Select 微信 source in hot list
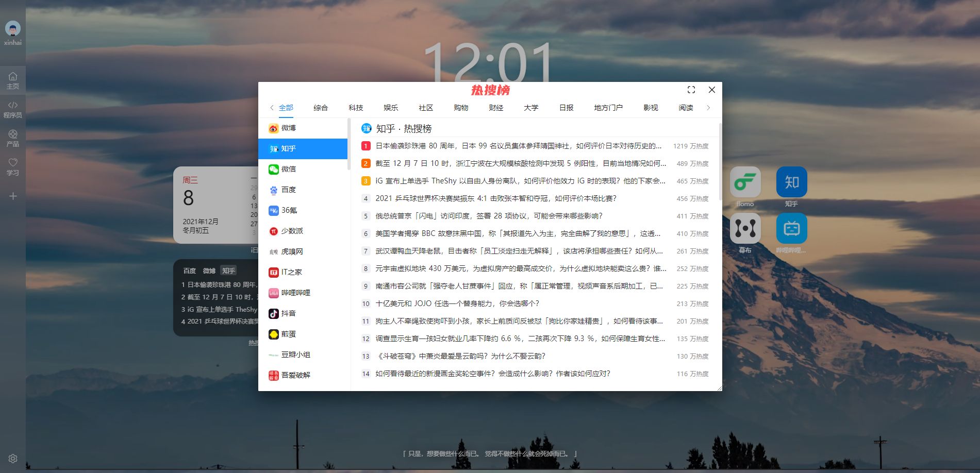 (x=303, y=169)
